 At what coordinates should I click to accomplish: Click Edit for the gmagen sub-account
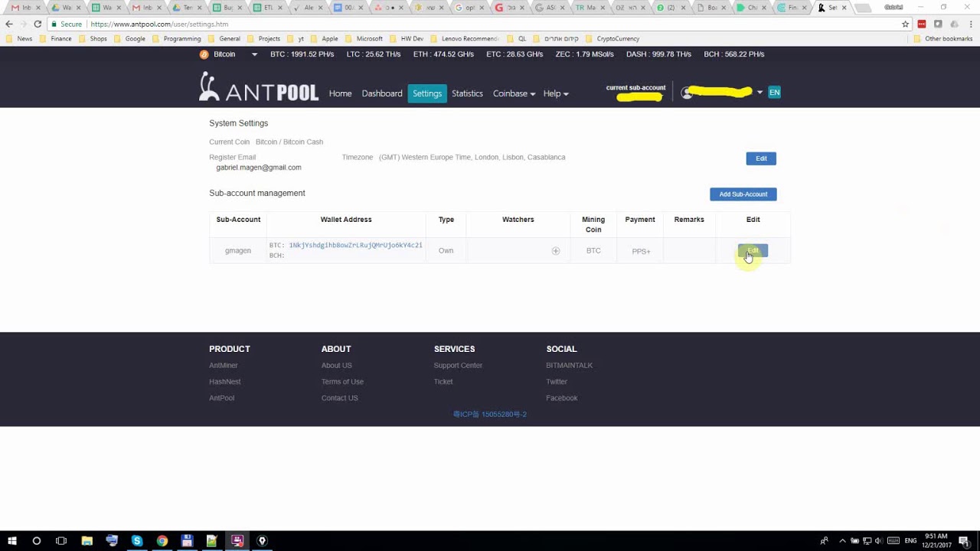753,251
